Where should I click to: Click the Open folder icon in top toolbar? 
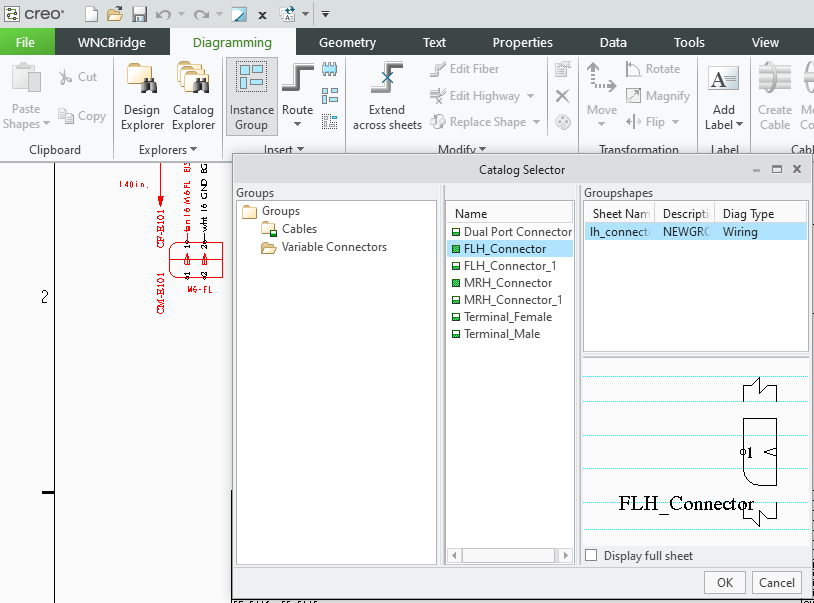coord(115,15)
